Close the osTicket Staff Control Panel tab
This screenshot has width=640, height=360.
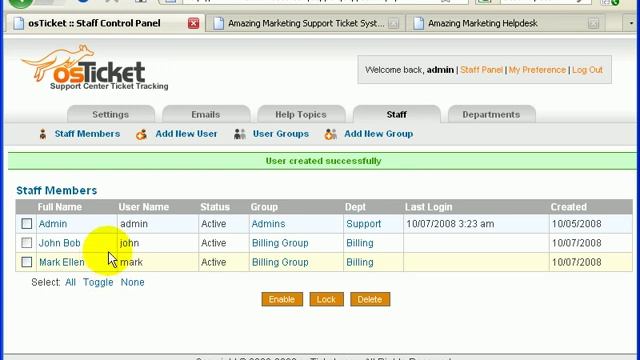(x=193, y=23)
